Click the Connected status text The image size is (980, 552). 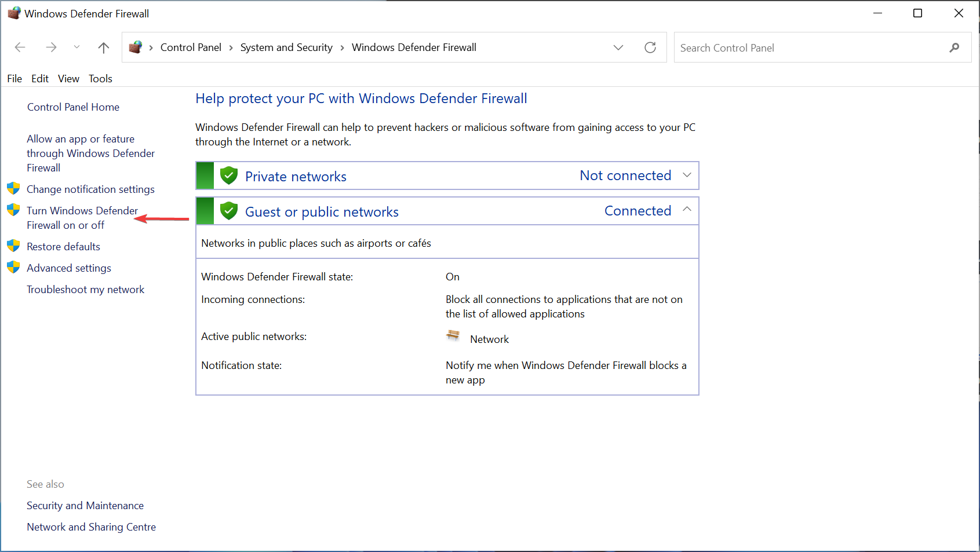tap(637, 211)
